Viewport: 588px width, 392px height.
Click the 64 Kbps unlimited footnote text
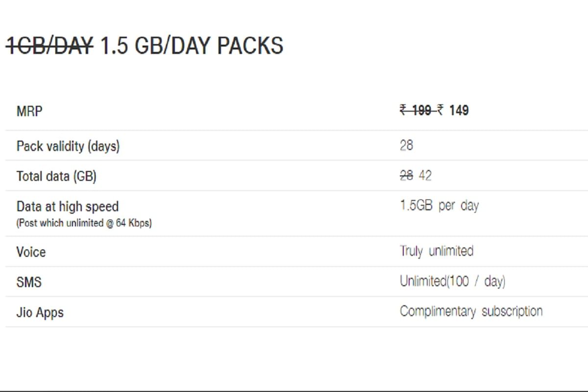coord(84,223)
